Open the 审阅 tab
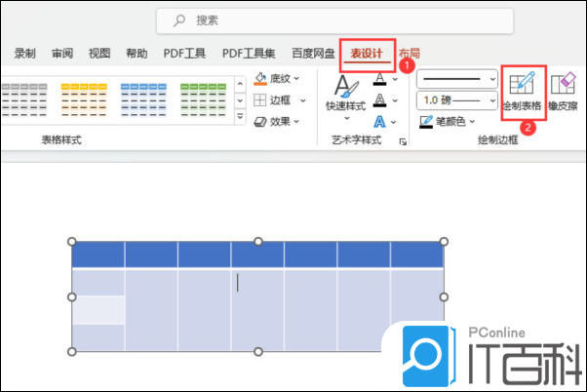The width and height of the screenshot is (587, 392). point(62,54)
